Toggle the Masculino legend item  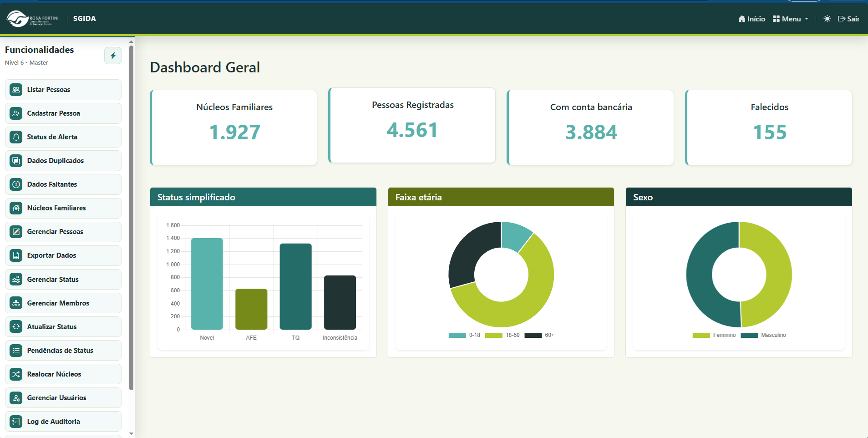[763, 335]
